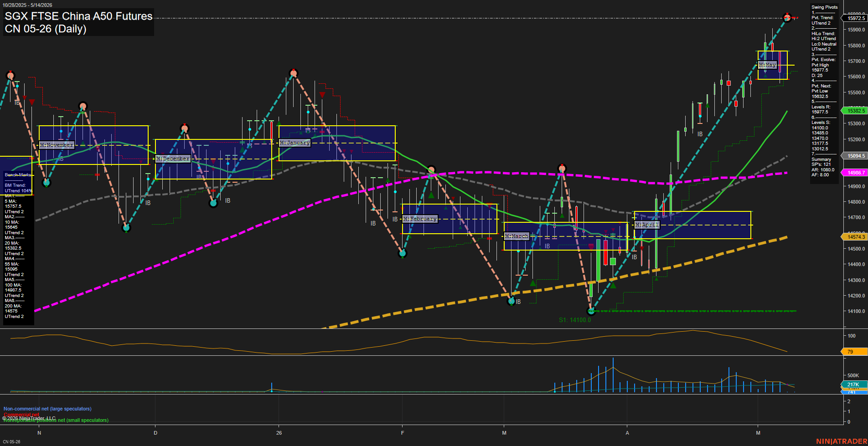Click the SP's: 121 summary value

821,164
